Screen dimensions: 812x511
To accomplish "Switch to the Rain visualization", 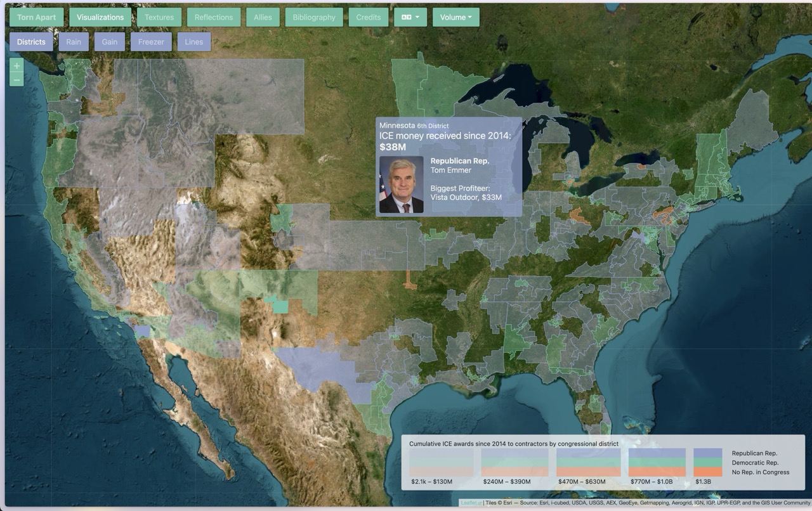I will tap(74, 42).
